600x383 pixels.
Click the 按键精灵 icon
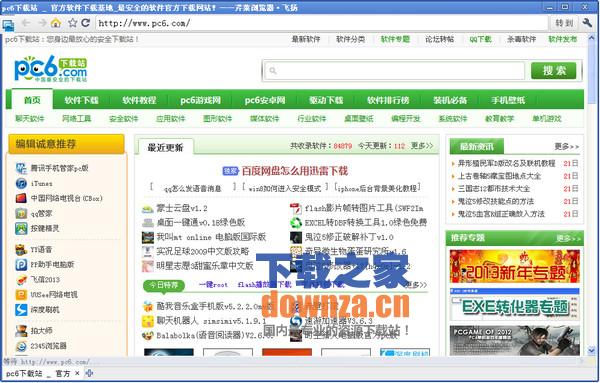21,228
